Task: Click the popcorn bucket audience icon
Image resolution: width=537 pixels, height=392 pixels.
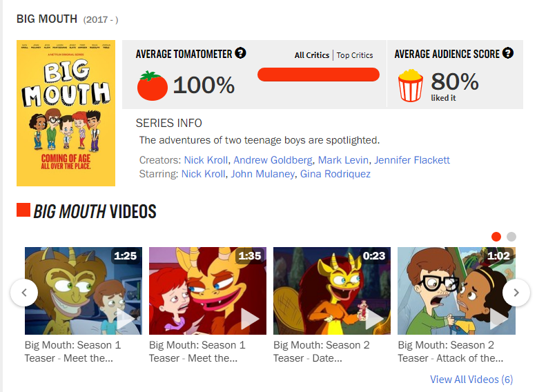Action: point(410,86)
